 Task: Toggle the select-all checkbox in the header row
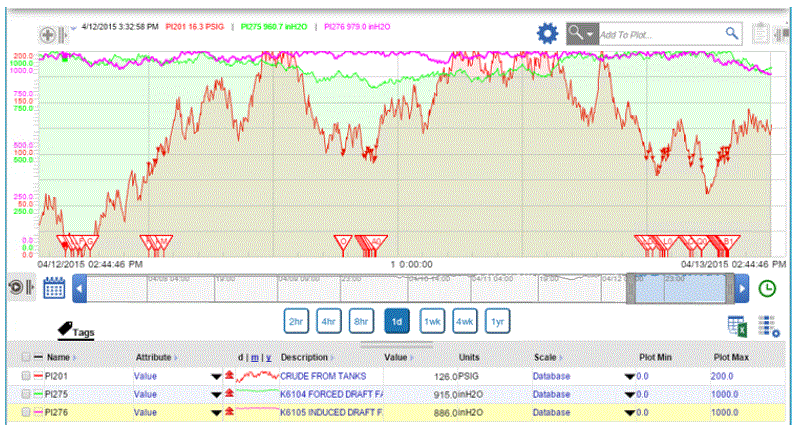click(25, 357)
